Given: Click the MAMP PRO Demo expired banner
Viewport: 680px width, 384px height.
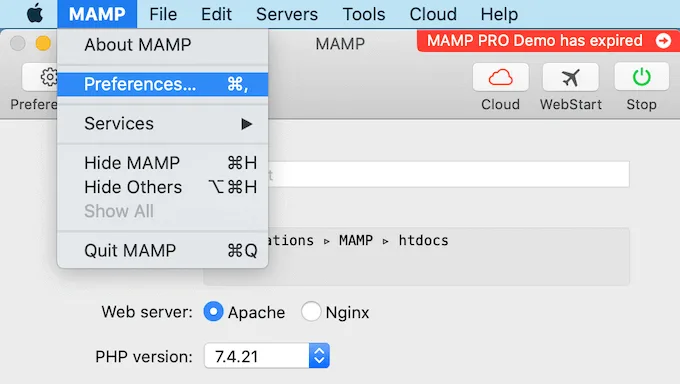Looking at the screenshot, I should [x=548, y=41].
